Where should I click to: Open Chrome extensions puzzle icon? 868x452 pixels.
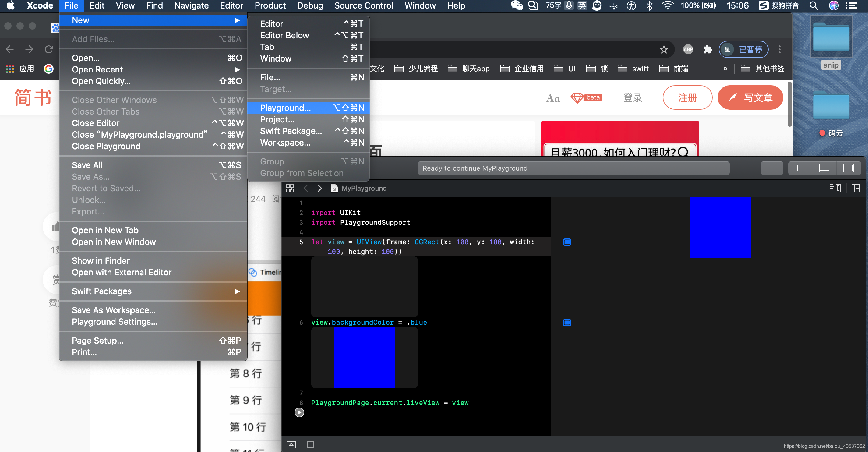(x=707, y=50)
